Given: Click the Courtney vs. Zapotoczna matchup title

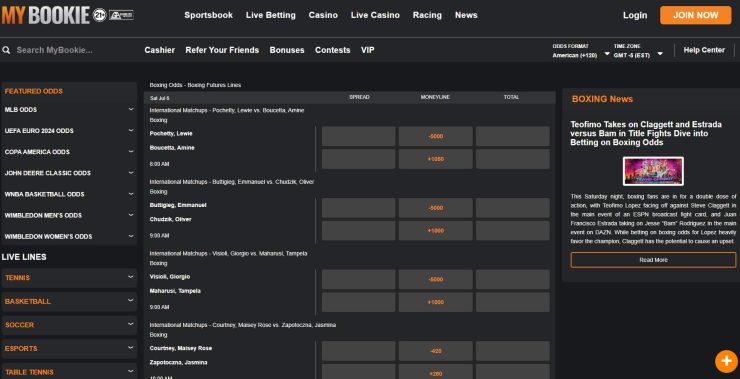Looking at the screenshot, I should tap(243, 325).
